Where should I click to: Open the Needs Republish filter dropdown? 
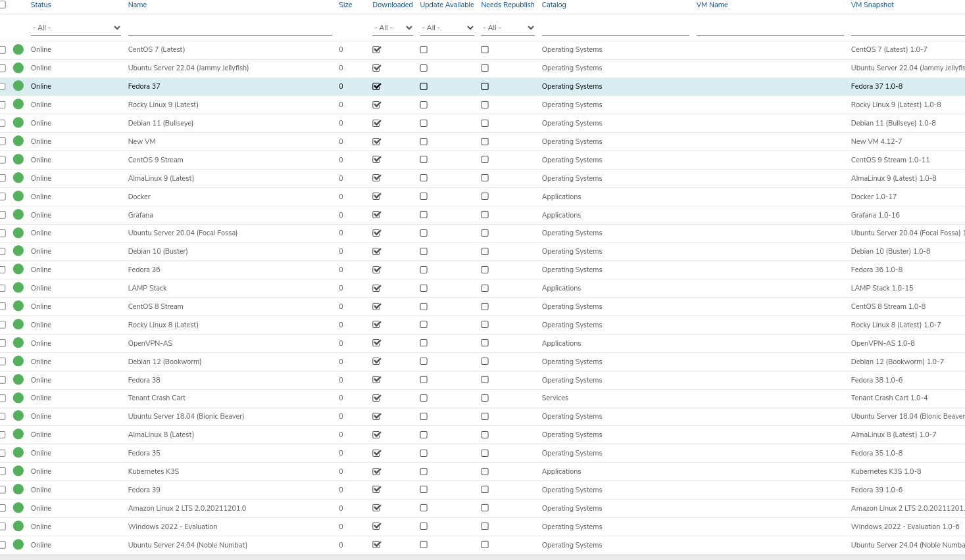pos(508,28)
